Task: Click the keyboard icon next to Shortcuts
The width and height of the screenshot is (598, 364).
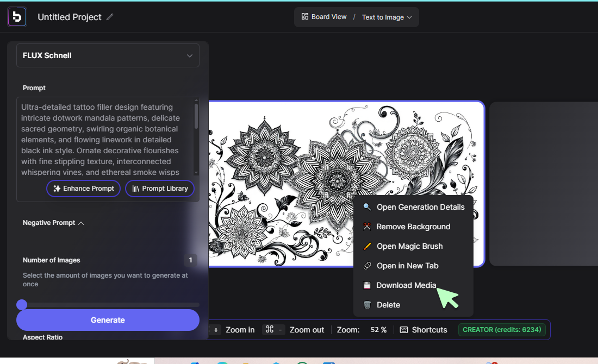Action: pyautogui.click(x=404, y=330)
